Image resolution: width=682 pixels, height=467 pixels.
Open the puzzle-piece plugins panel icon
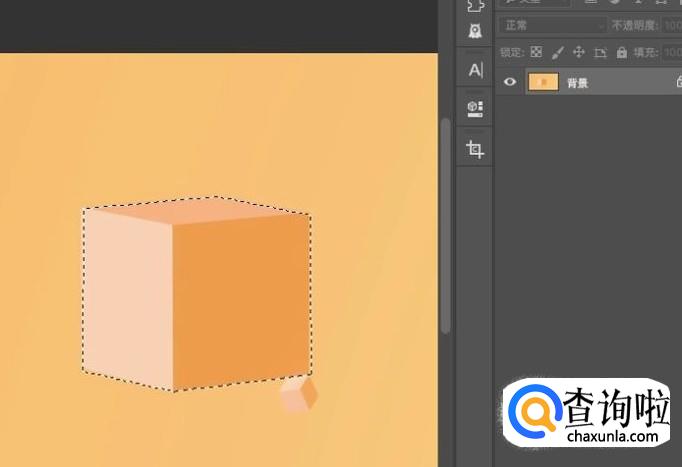(x=476, y=5)
